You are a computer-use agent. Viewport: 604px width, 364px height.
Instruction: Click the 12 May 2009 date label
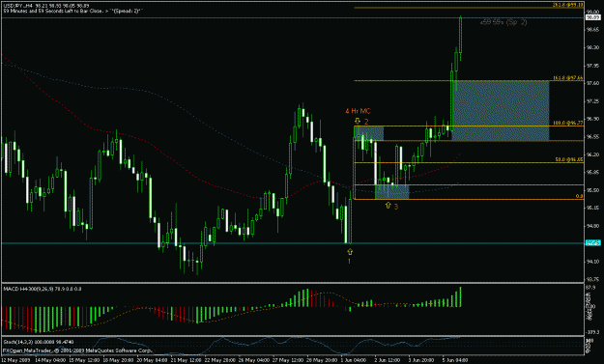pyautogui.click(x=15, y=360)
